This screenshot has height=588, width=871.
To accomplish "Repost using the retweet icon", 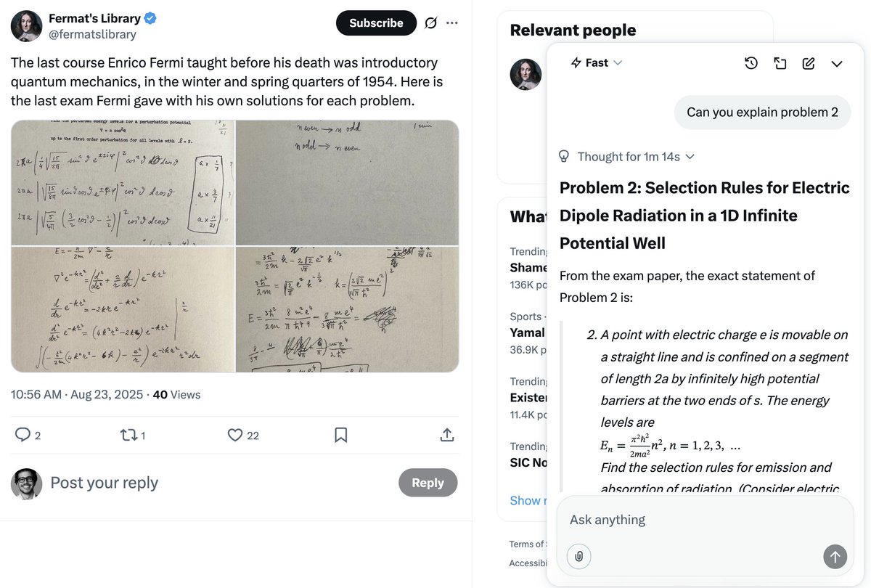I will click(x=128, y=435).
